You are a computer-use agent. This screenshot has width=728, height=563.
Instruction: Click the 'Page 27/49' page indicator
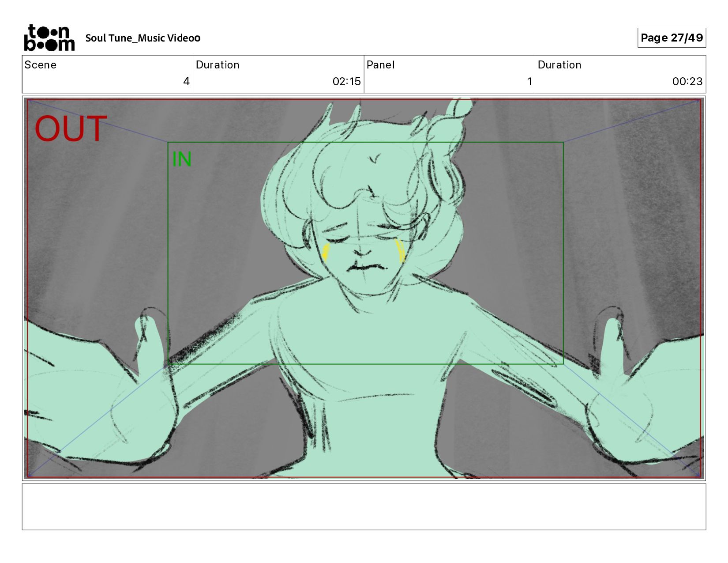point(672,38)
